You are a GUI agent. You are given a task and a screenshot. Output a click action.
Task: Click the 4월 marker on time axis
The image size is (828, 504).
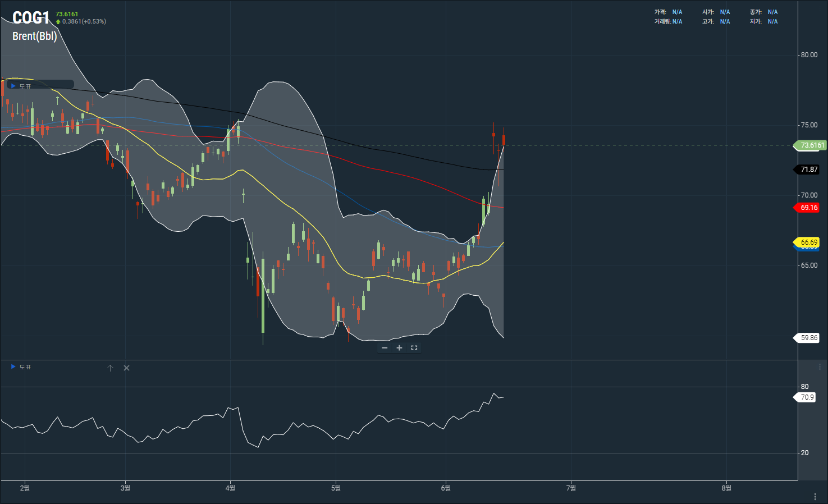coord(230,488)
